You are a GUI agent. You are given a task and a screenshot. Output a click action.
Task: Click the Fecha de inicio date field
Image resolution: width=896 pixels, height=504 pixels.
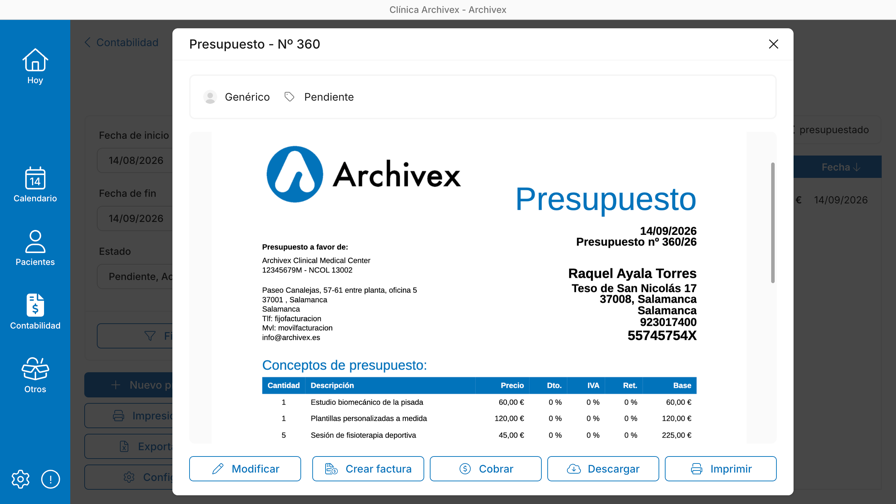click(x=135, y=161)
